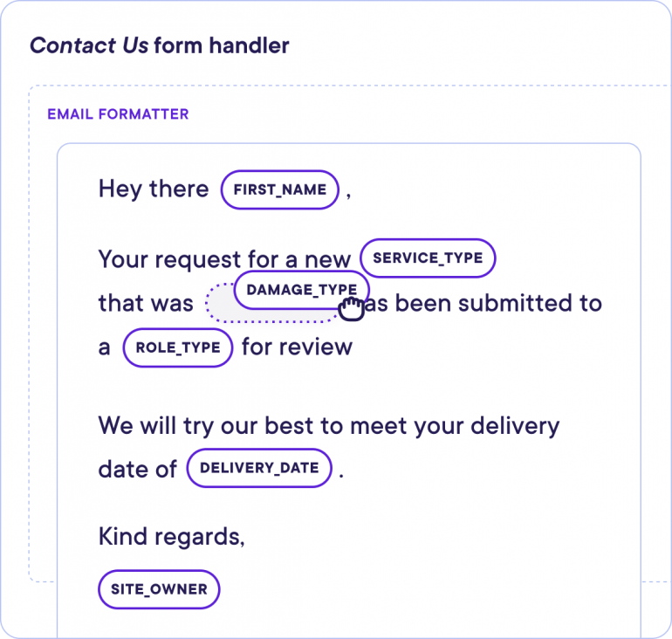672x639 pixels.
Task: Click the SERVICE_TYPE variable token
Action: click(x=428, y=258)
